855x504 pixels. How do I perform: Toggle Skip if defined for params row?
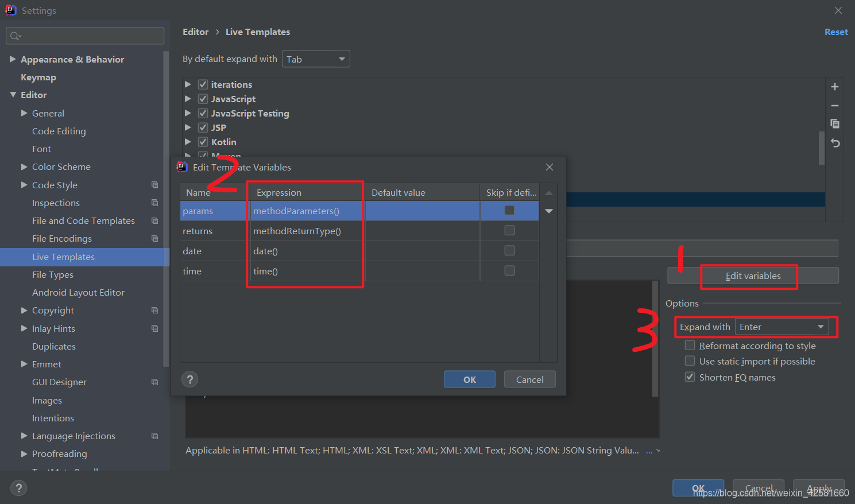[x=509, y=211]
